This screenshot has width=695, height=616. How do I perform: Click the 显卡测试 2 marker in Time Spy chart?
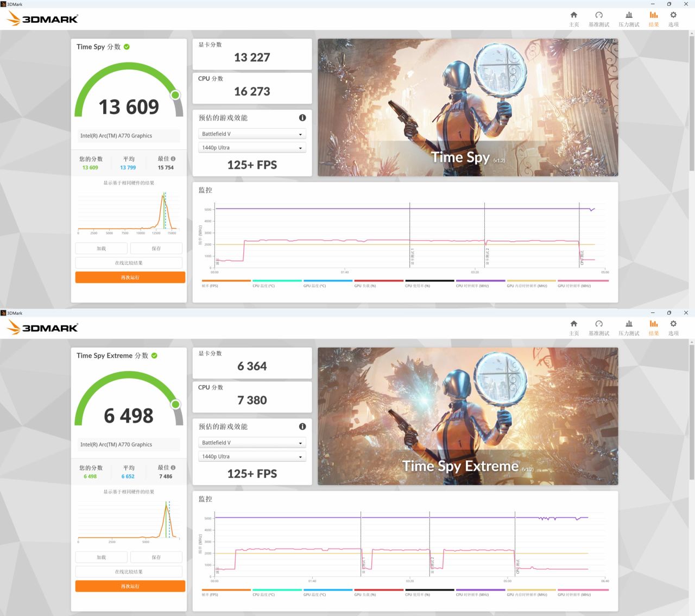click(488, 256)
